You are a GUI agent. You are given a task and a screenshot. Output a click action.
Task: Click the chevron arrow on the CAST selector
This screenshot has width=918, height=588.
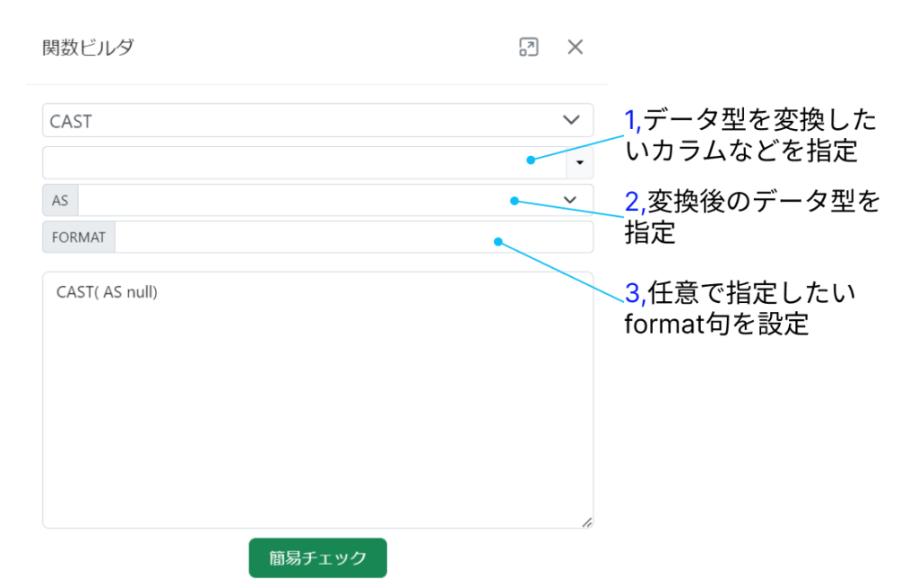click(x=570, y=120)
